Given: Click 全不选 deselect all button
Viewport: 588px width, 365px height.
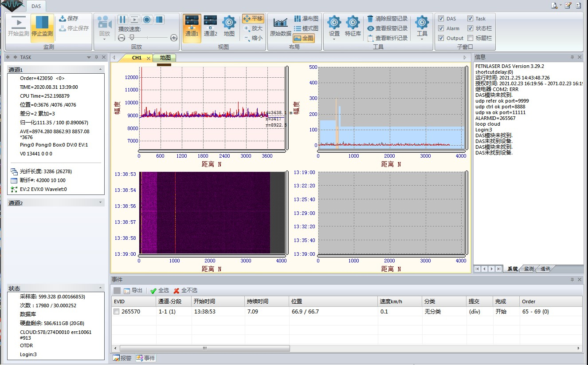Looking at the screenshot, I should (185, 290).
